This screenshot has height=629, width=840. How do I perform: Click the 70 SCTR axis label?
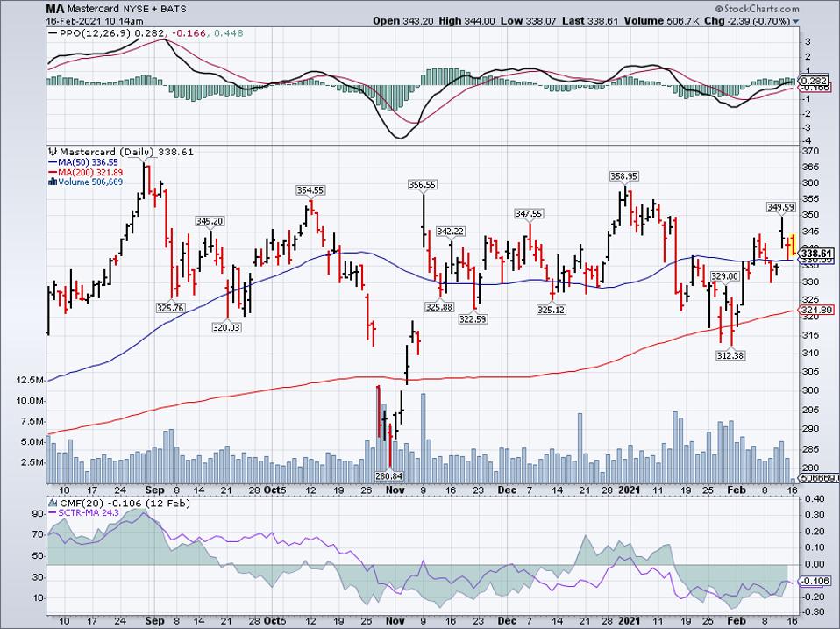click(38, 535)
